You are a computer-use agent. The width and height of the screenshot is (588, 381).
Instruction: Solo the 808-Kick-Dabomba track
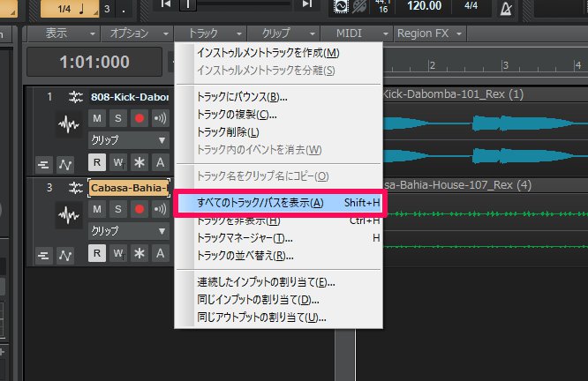(x=117, y=117)
